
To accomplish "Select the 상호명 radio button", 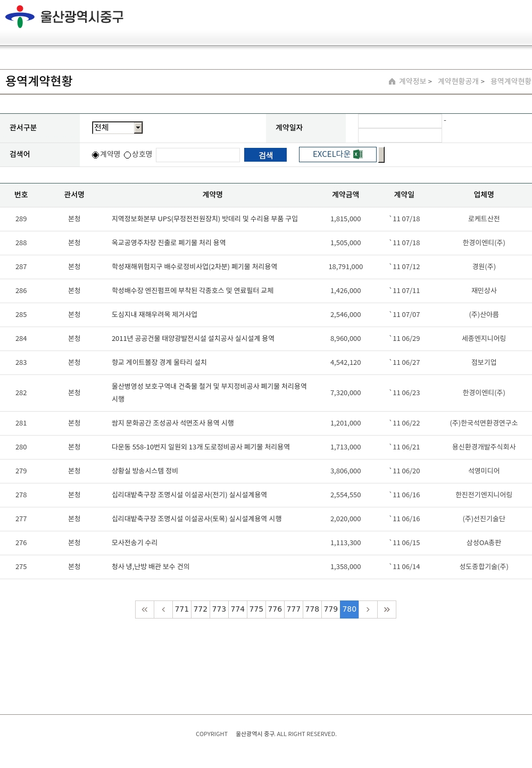I will tap(128, 155).
